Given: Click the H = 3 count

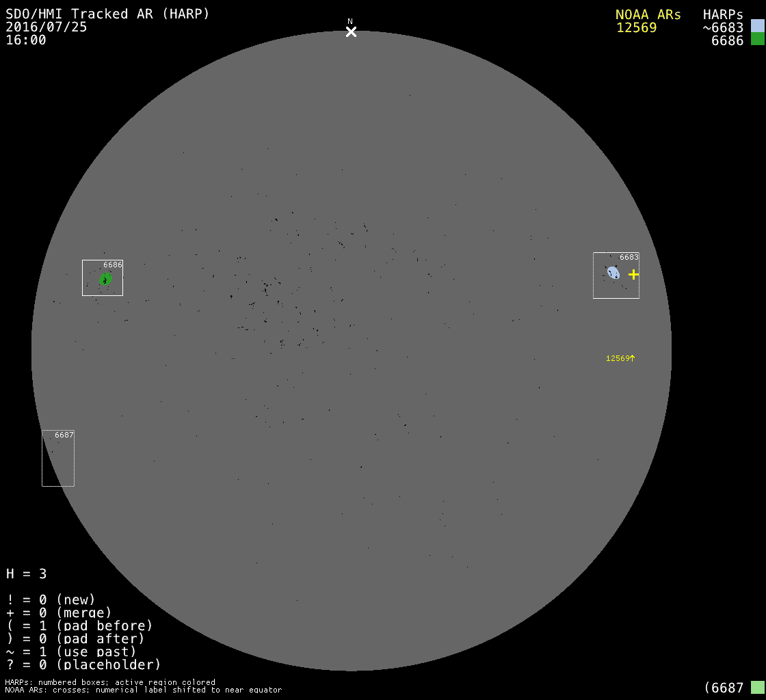Looking at the screenshot, I should tap(27, 574).
